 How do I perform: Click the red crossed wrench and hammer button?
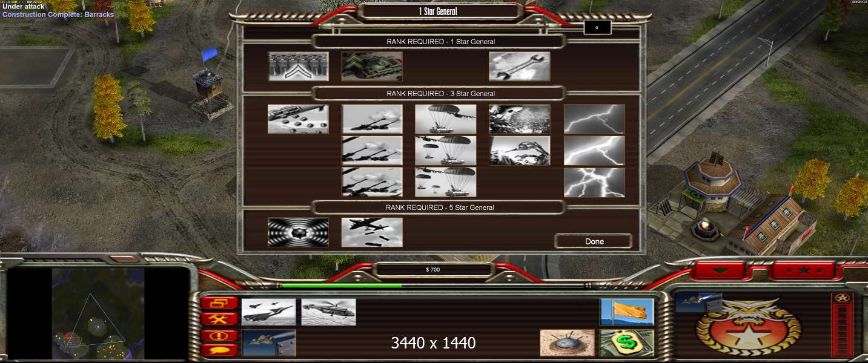pos(219,319)
